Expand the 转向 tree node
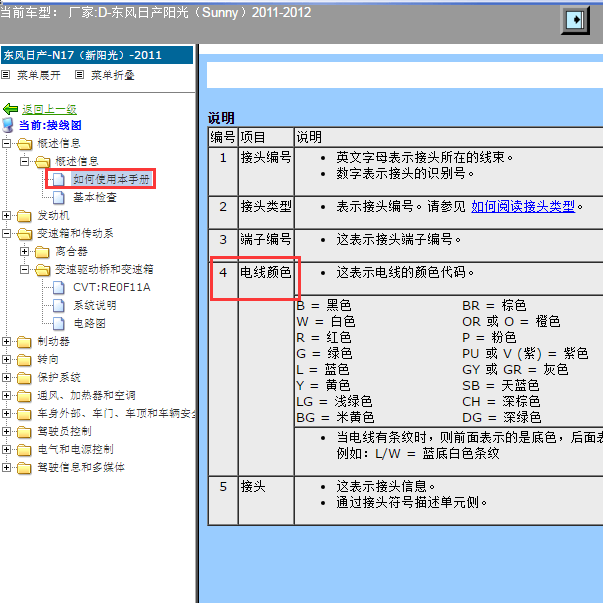The image size is (603, 603). pos(6,360)
